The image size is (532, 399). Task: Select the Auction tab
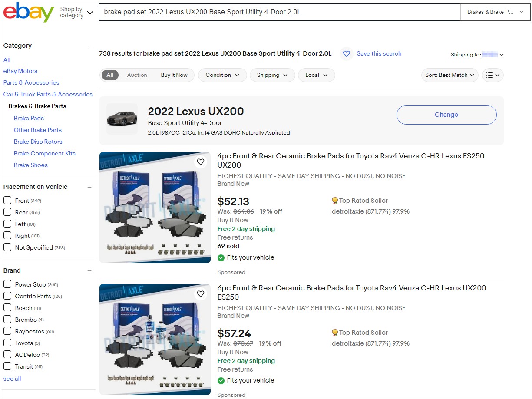pyautogui.click(x=137, y=75)
